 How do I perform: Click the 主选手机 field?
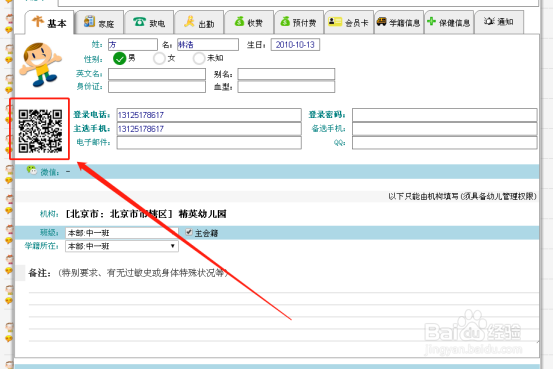coord(209,129)
